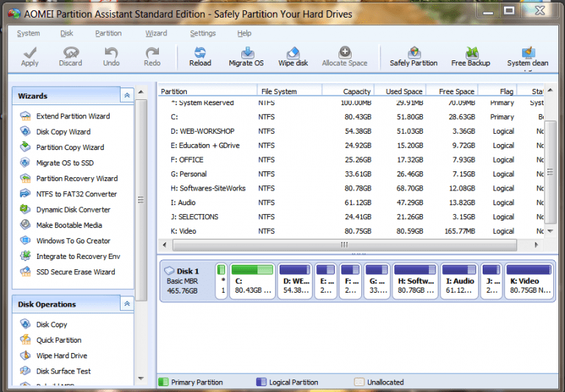This screenshot has width=565, height=392.
Task: Open the Help menu
Action: [244, 33]
